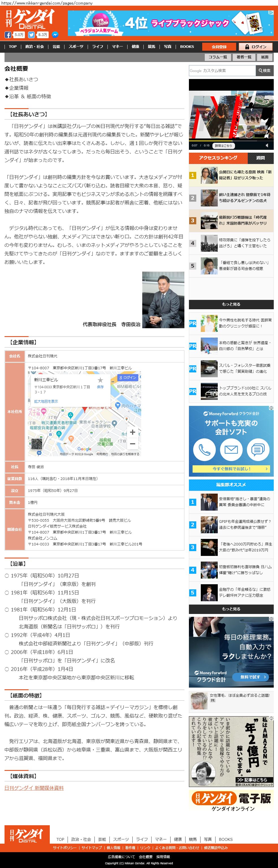This screenshot has height=868, width=278.
Task: Open the 政治・社会 navigation item
Action: (35, 46)
